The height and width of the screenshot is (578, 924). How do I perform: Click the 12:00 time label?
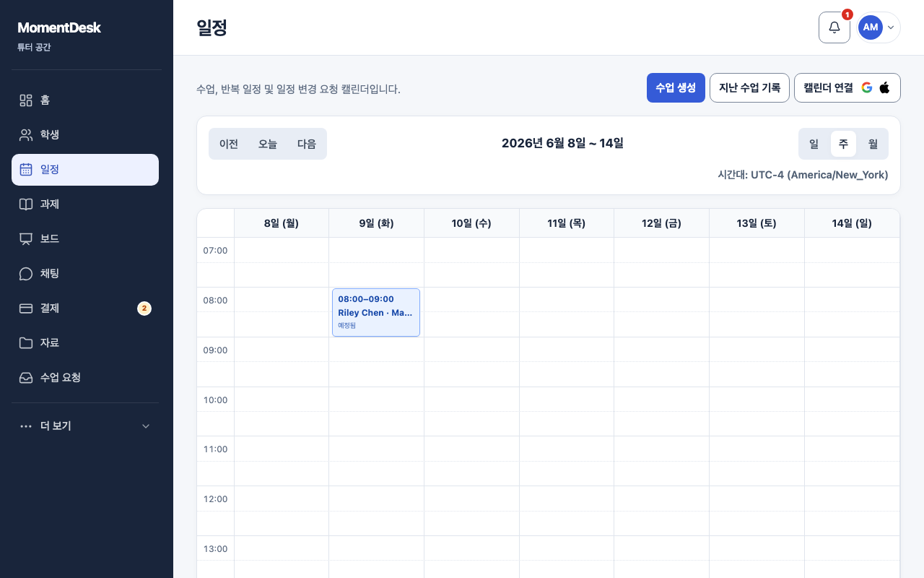[215, 499]
